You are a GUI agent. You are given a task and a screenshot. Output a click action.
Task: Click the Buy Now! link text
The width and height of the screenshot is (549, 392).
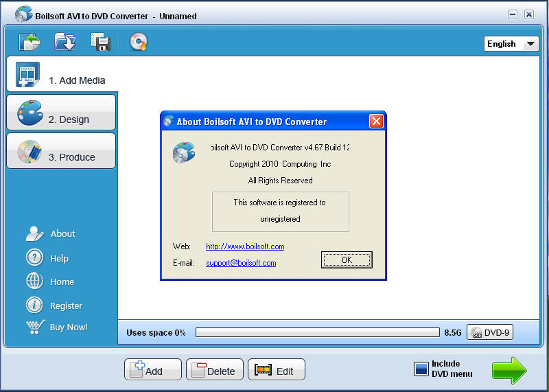pyautogui.click(x=69, y=327)
